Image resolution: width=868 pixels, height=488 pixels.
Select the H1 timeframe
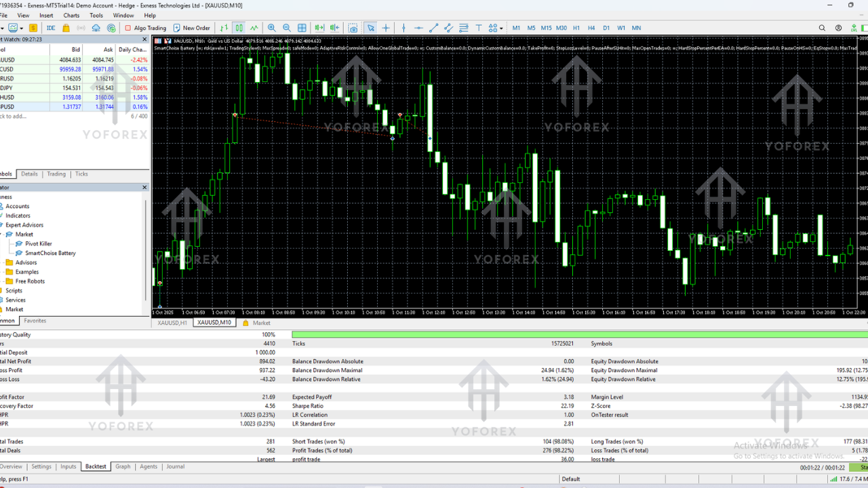tap(576, 28)
